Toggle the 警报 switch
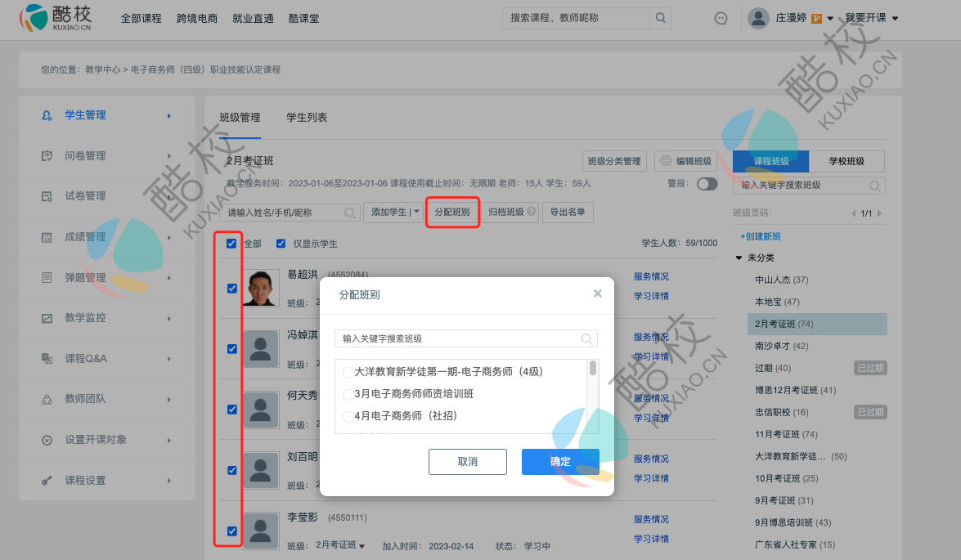961x560 pixels. 707,184
